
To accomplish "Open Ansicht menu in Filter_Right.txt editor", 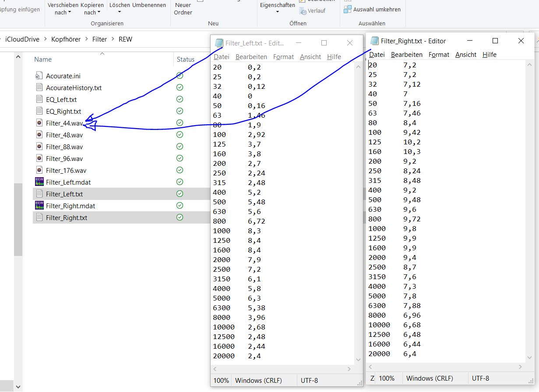I will [466, 55].
